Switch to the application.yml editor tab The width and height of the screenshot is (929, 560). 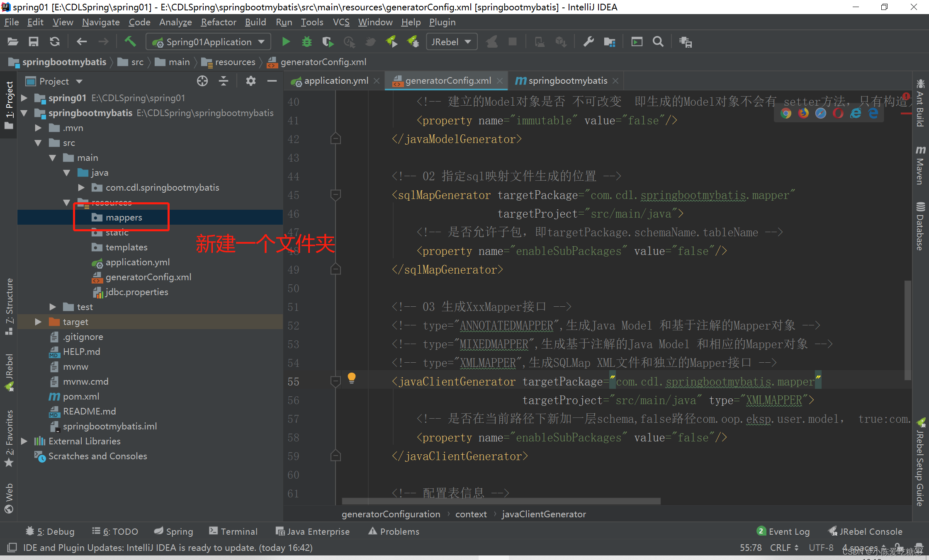(335, 81)
